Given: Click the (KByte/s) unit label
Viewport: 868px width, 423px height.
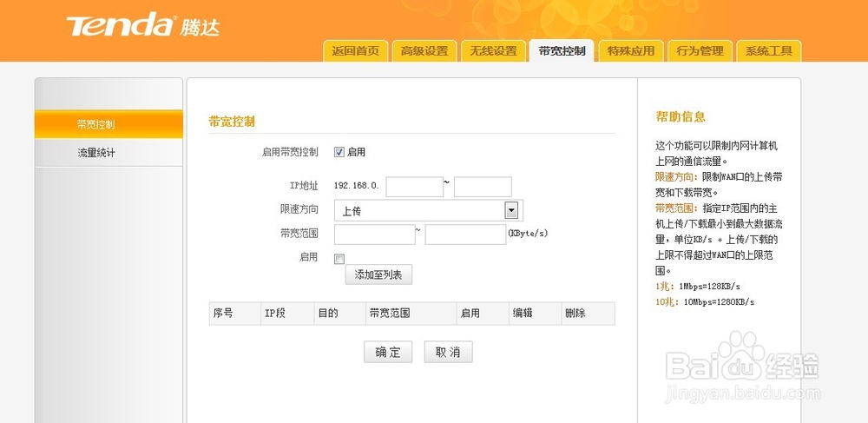Looking at the screenshot, I should point(528,234).
